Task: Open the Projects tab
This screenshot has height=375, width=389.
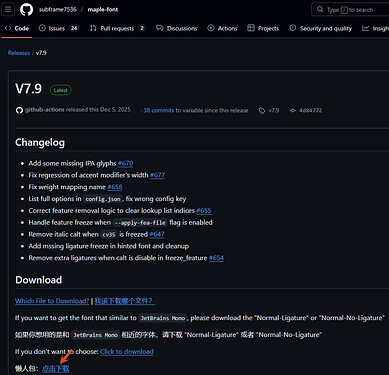Action: (263, 28)
